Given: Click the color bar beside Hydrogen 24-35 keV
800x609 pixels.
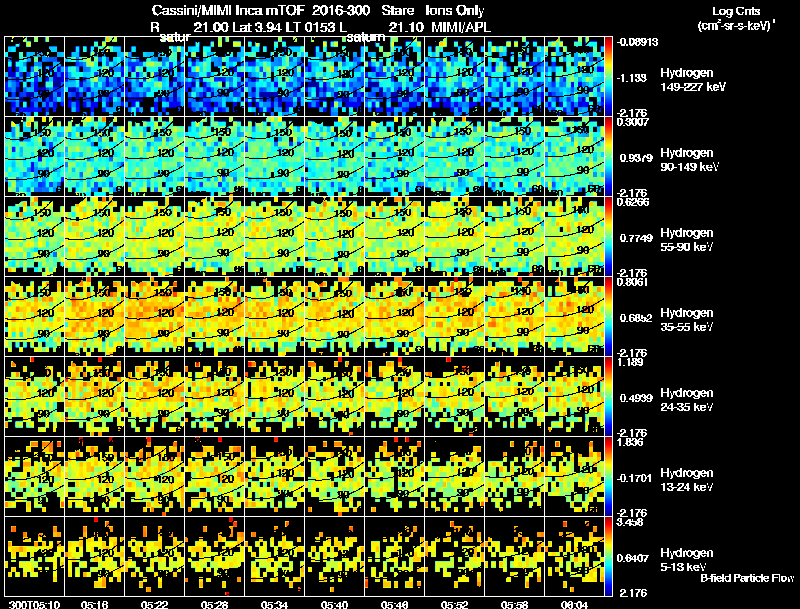Looking at the screenshot, I should click(608, 396).
